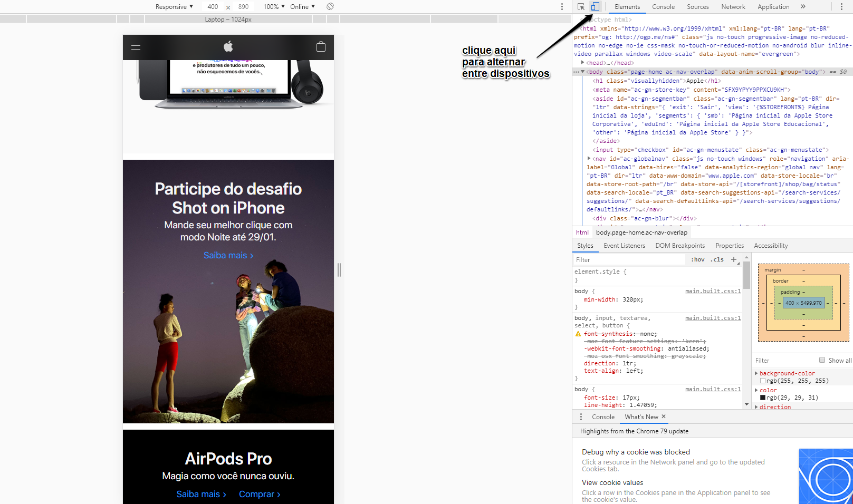
Task: Open main.built.css:1 link for body font-size rule
Action: [713, 389]
